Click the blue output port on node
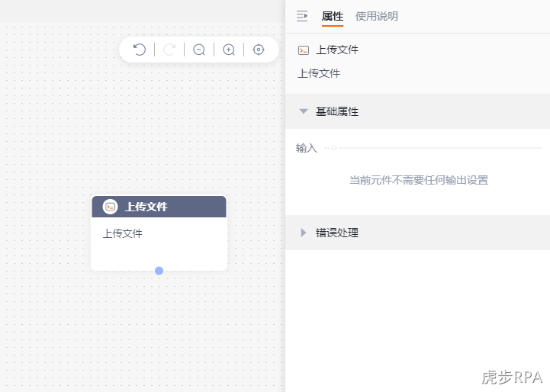This screenshot has width=550, height=392. point(159,271)
